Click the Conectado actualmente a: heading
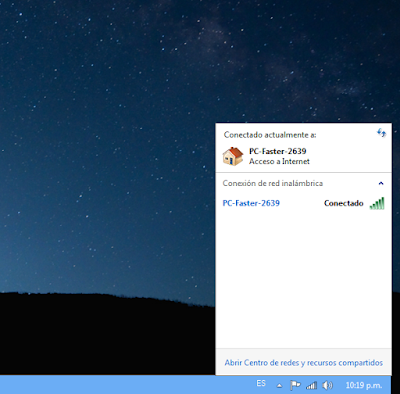The height and width of the screenshot is (394, 400). click(x=270, y=135)
